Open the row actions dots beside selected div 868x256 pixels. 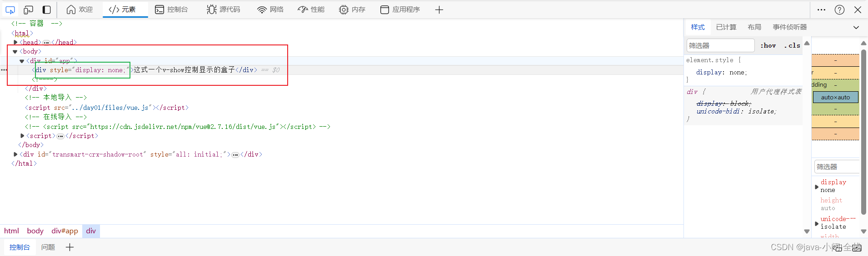(4, 70)
